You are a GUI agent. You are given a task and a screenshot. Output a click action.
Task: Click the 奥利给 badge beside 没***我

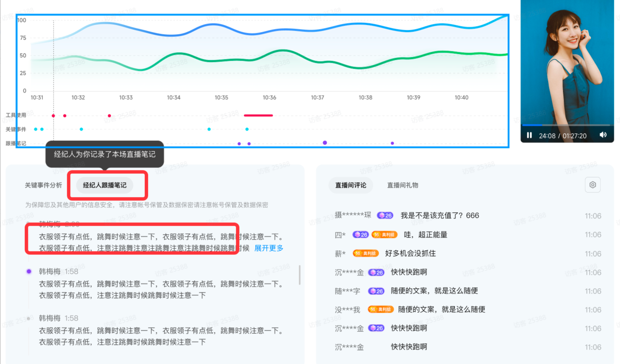click(381, 309)
